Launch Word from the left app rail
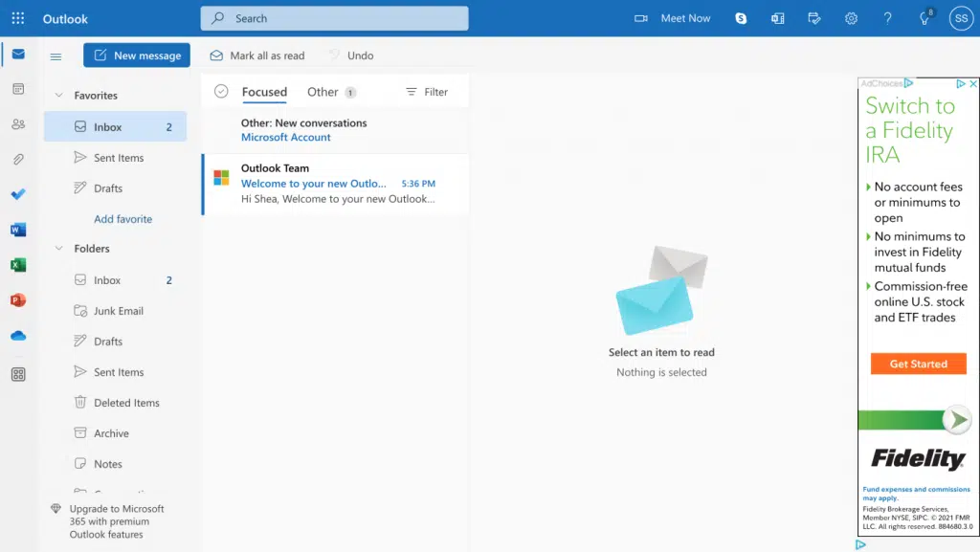The image size is (980, 552). [18, 230]
